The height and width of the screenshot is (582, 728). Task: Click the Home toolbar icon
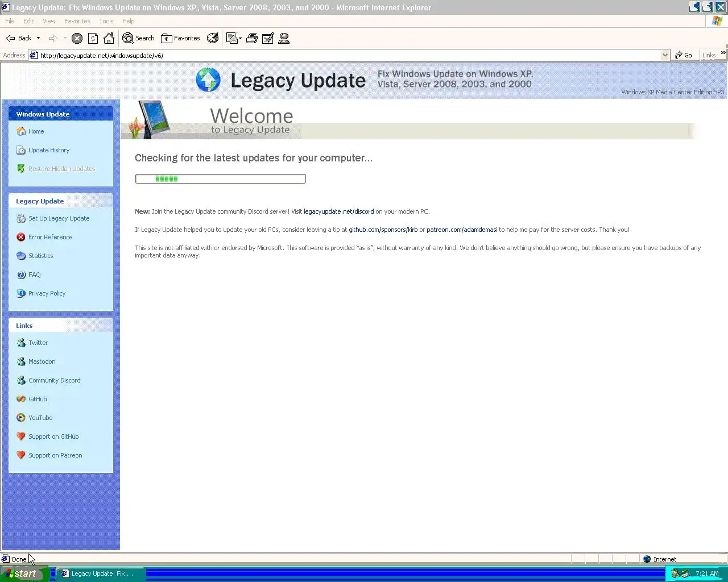pos(109,38)
